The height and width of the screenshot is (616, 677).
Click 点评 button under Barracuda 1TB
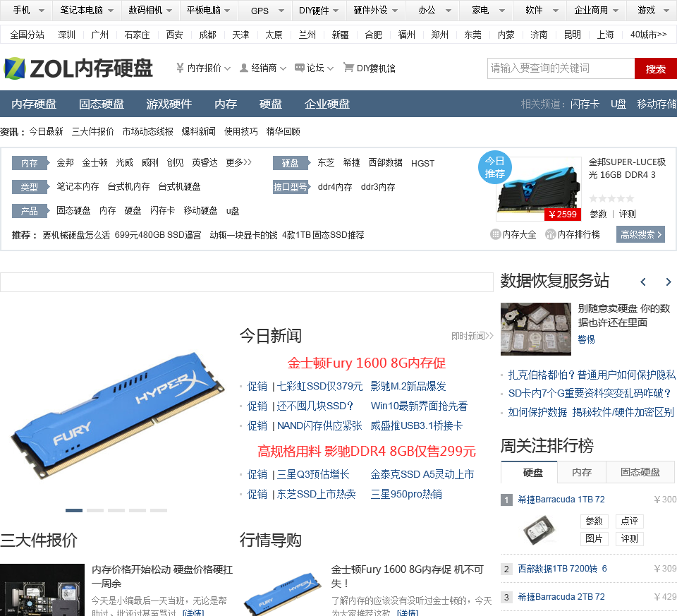click(x=629, y=521)
